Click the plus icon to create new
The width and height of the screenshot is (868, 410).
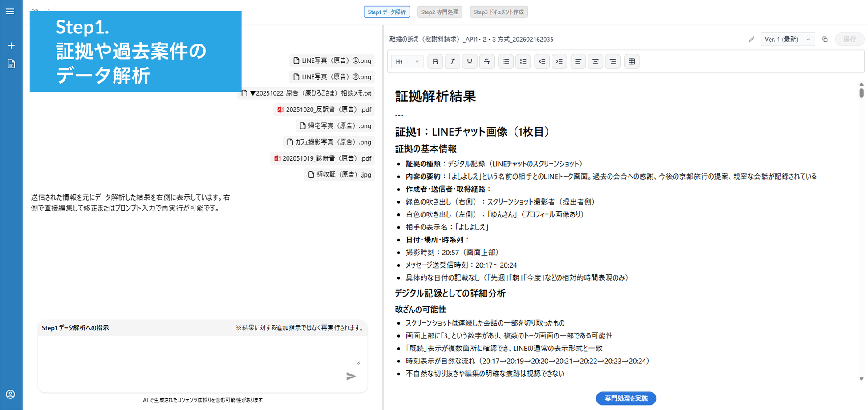(x=11, y=46)
